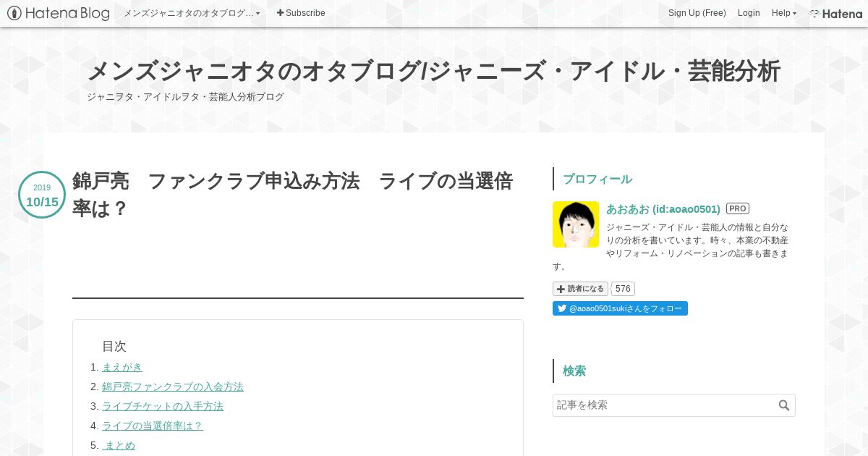The image size is (868, 456).
Task: Open the blog name dropdown in header
Action: (x=192, y=13)
